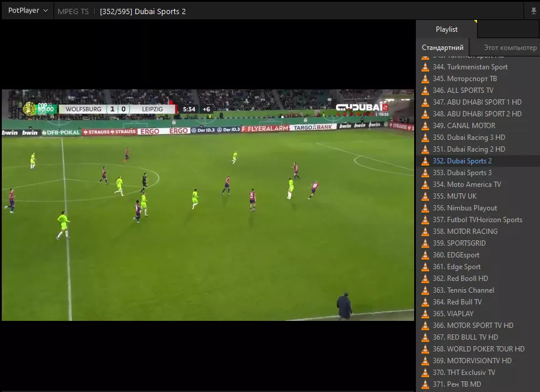Viewport: 540px width, 392px height.
Task: Select 347. ABU DHABI SPORT 1 HD
Action: pyautogui.click(x=478, y=102)
